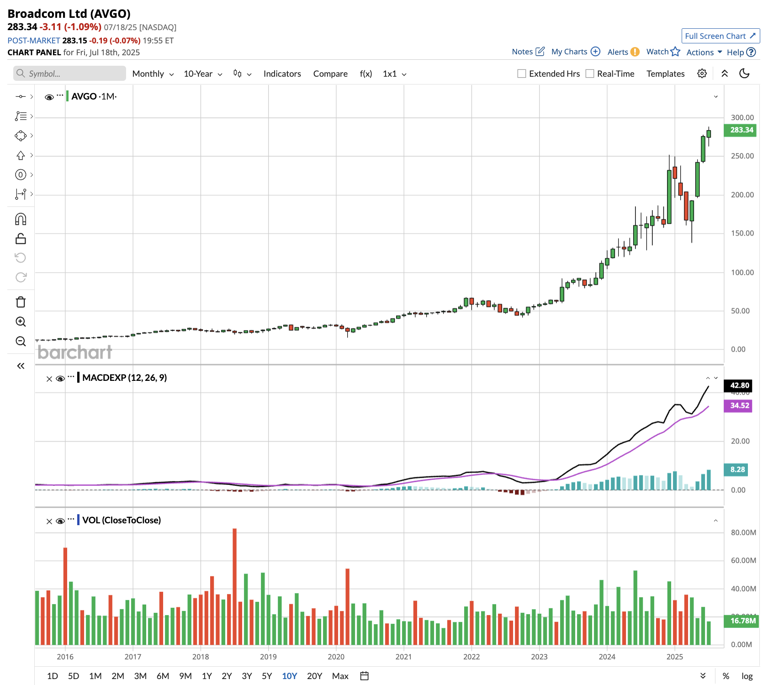Image resolution: width=784 pixels, height=685 pixels.
Task: Click the Notes edit icon
Action: click(x=540, y=52)
